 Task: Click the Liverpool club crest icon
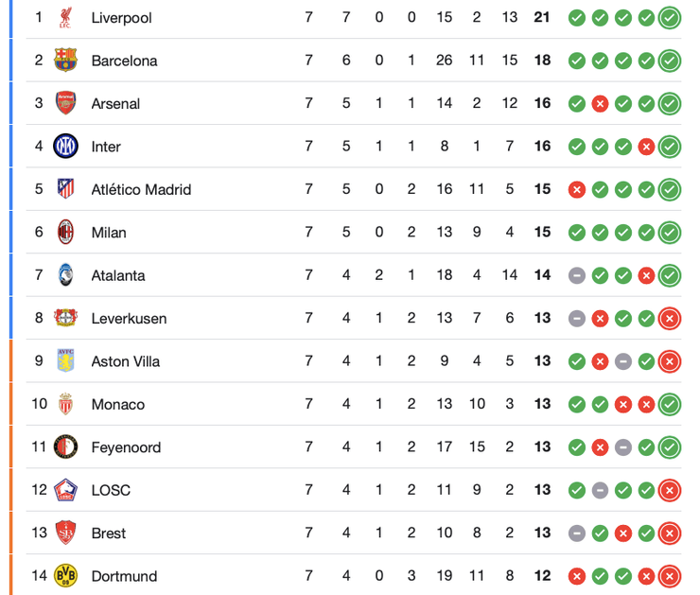(65, 17)
